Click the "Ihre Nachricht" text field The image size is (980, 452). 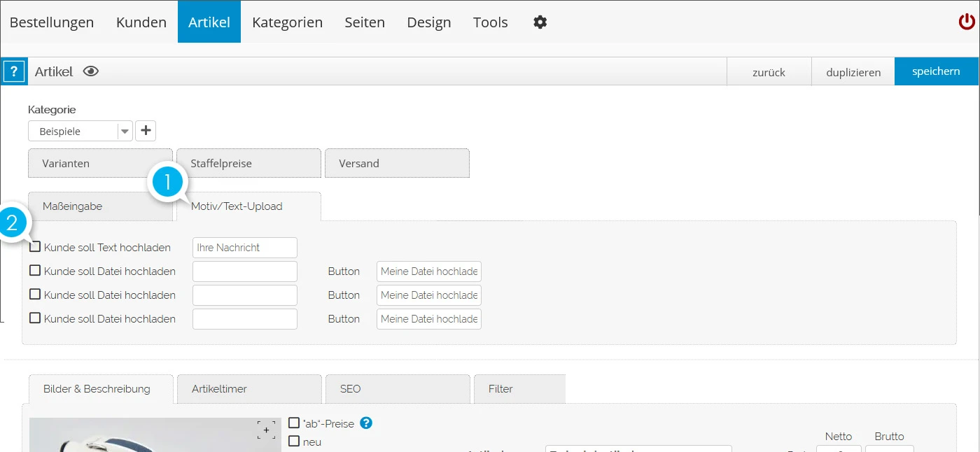point(244,248)
